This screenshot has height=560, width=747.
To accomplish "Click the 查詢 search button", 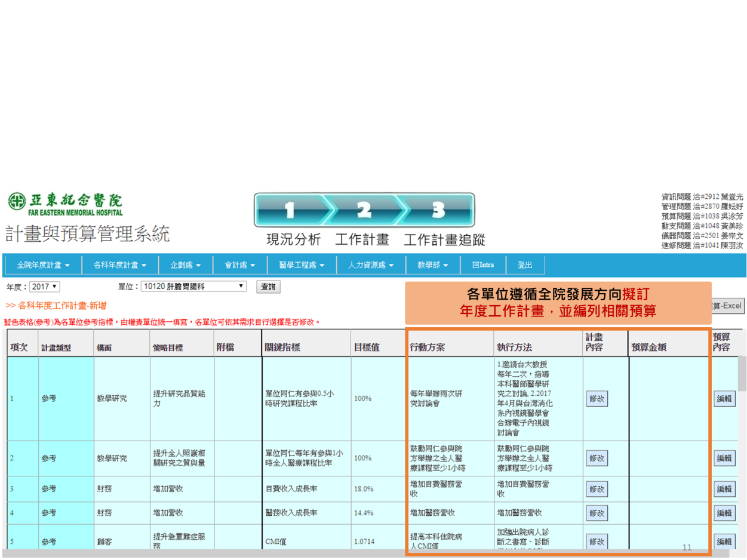I will 268,287.
